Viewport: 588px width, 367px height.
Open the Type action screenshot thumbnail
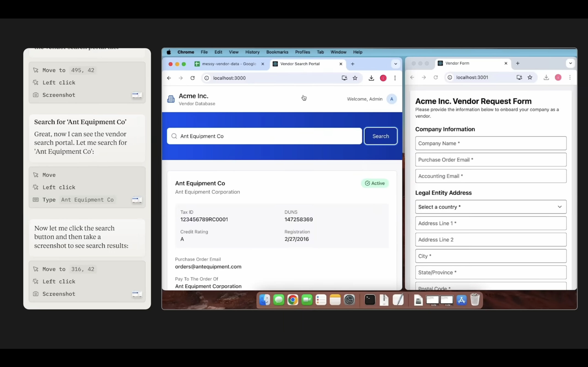pos(137,200)
